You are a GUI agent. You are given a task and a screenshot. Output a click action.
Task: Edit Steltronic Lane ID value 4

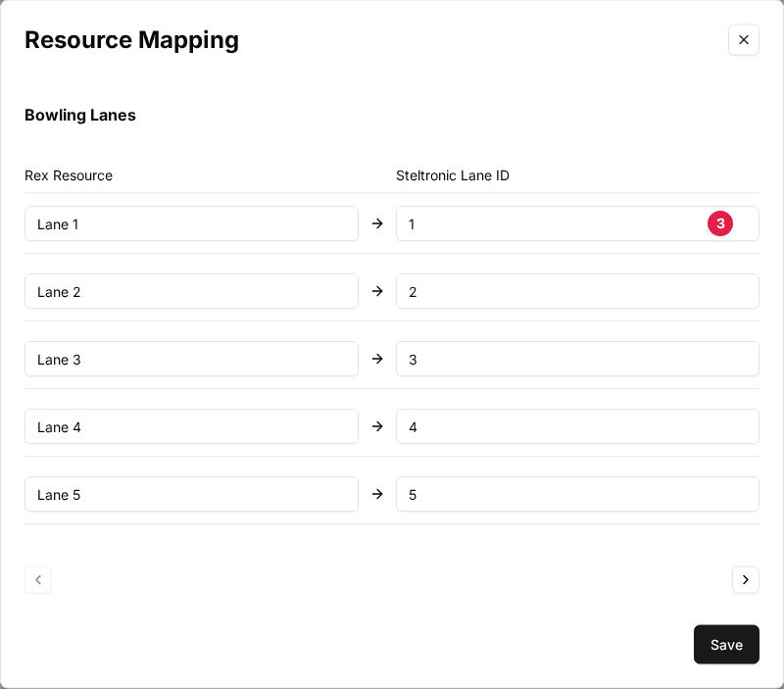(577, 426)
